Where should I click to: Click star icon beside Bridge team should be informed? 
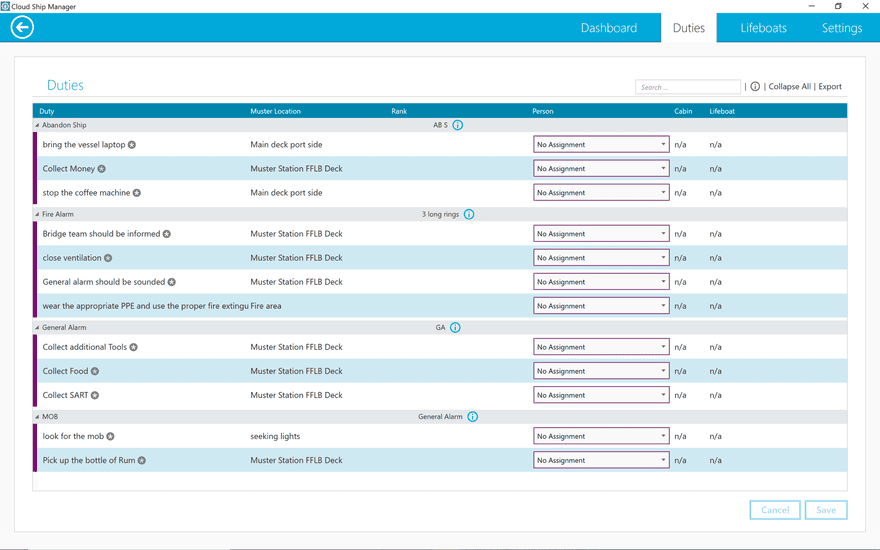tap(167, 234)
